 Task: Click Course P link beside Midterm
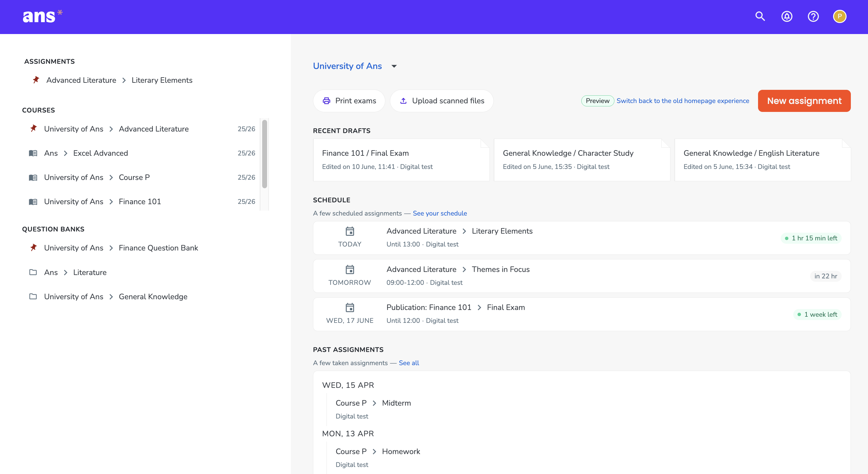(351, 403)
